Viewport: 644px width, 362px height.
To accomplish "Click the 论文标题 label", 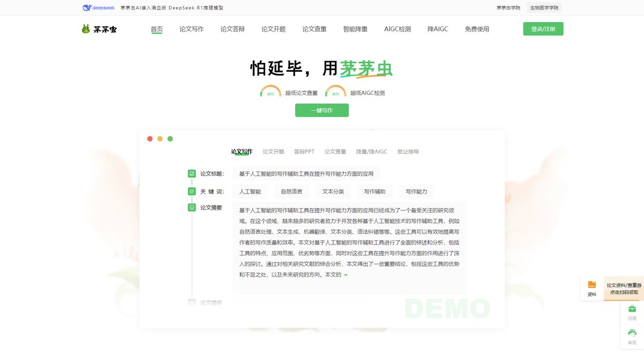I will (x=212, y=174).
